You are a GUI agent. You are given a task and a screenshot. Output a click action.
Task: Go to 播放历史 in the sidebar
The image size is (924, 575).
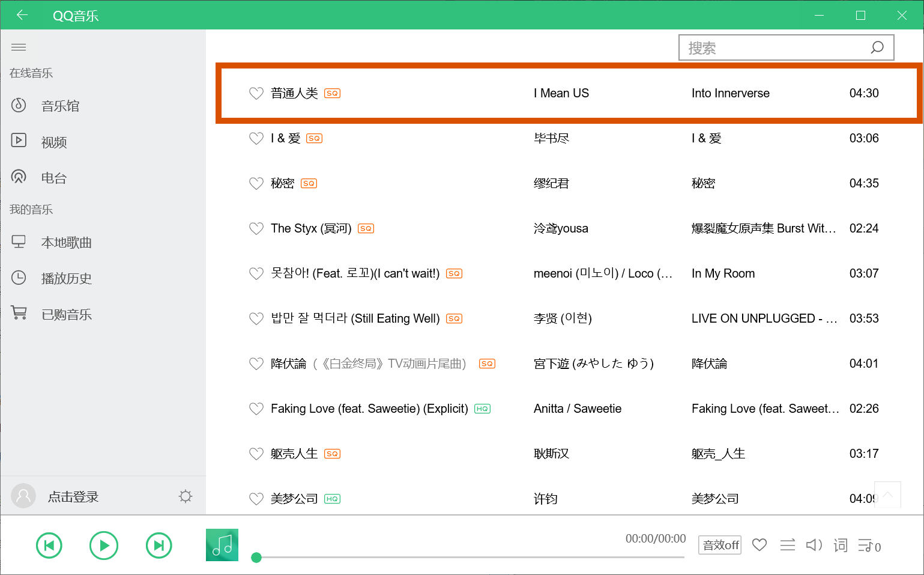66,278
